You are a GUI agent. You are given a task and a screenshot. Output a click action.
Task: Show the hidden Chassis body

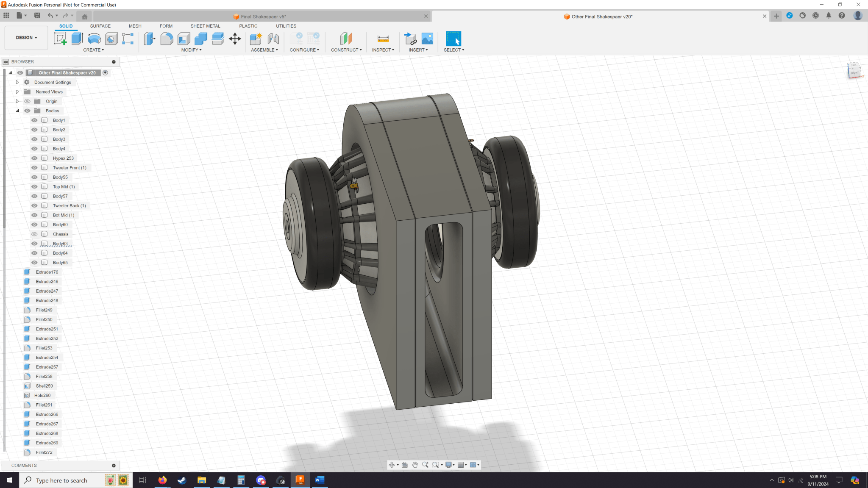coord(34,234)
